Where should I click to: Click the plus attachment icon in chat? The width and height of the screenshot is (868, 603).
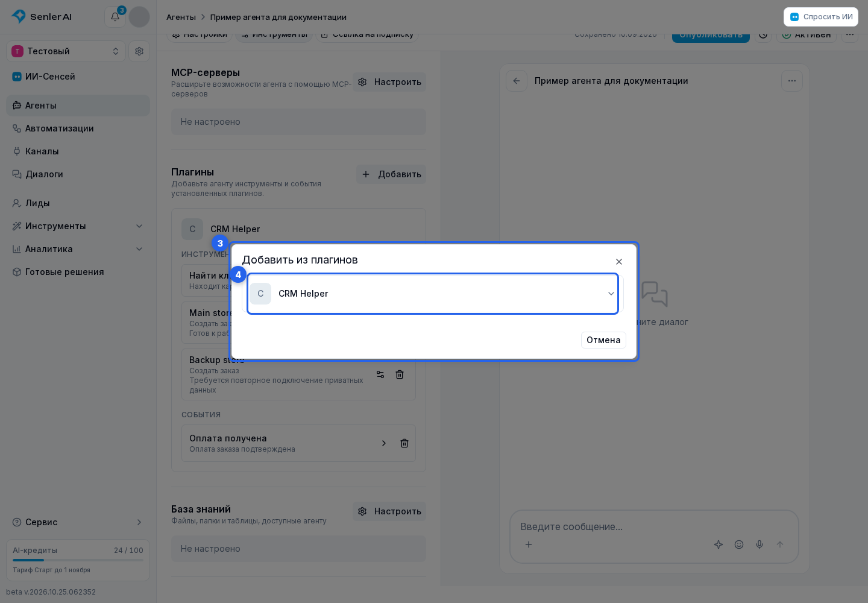point(529,545)
